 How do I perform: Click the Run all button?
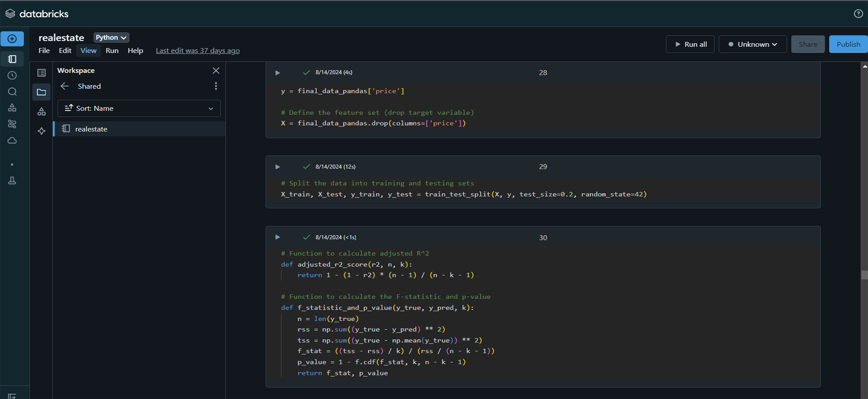[x=690, y=44]
